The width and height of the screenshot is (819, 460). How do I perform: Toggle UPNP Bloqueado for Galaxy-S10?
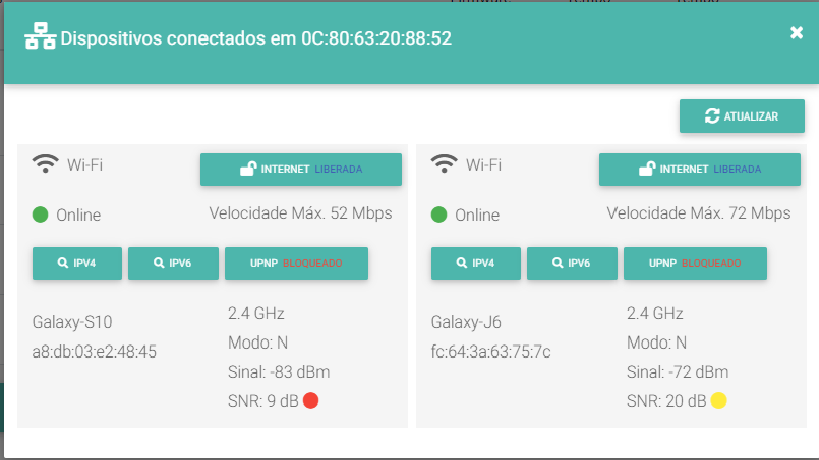pos(296,263)
